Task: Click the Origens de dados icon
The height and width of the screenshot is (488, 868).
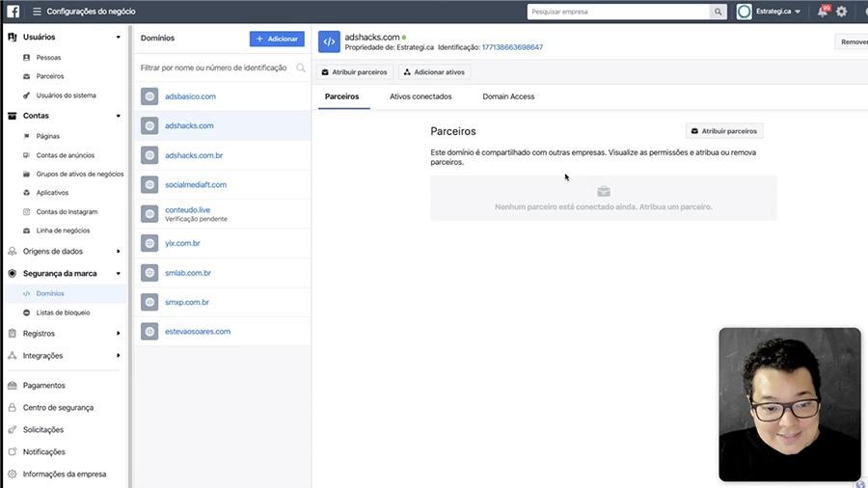Action: (13, 251)
